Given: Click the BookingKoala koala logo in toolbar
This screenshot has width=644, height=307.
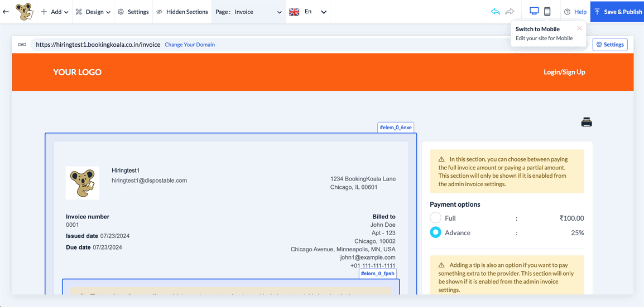Looking at the screenshot, I should click(x=24, y=12).
